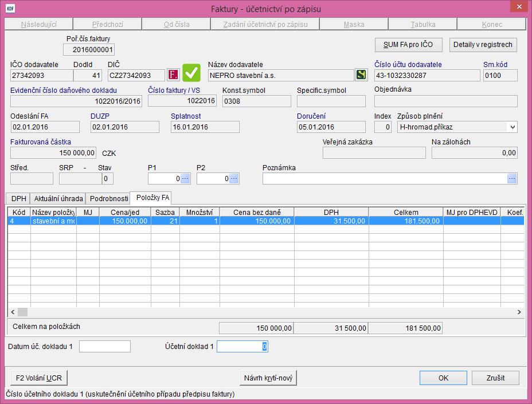
Task: Click the IČO dodavatele field
Action: click(x=41, y=75)
